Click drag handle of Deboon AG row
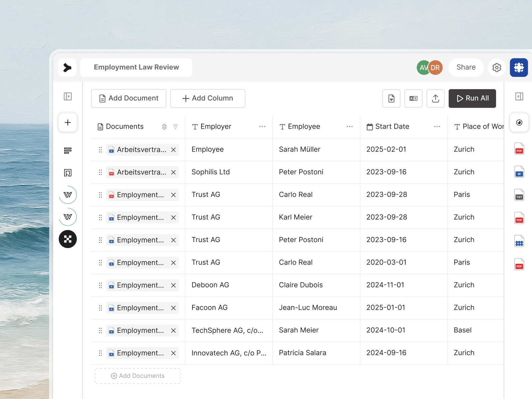532x399 pixels. point(100,285)
